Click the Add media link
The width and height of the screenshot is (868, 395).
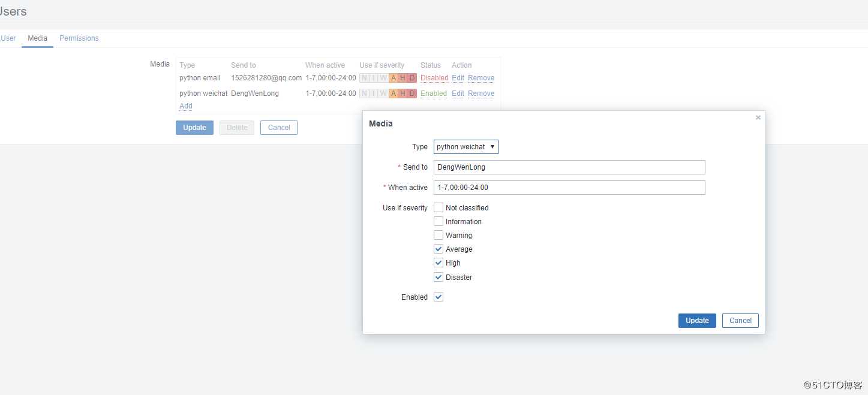click(186, 106)
